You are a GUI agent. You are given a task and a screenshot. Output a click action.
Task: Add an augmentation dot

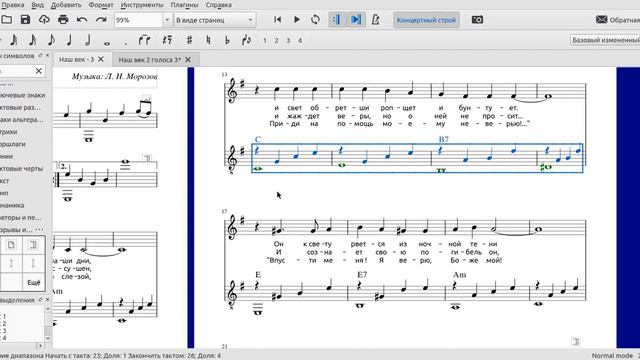tap(126, 43)
